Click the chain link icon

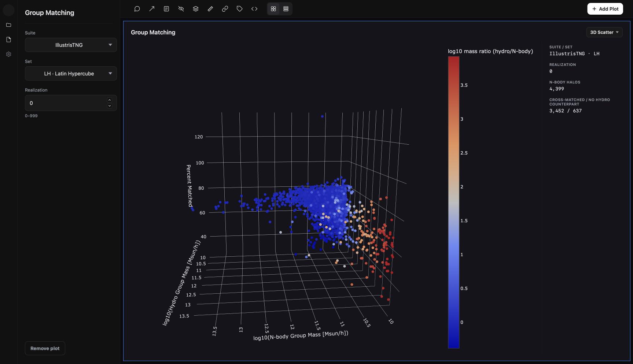coord(225,9)
